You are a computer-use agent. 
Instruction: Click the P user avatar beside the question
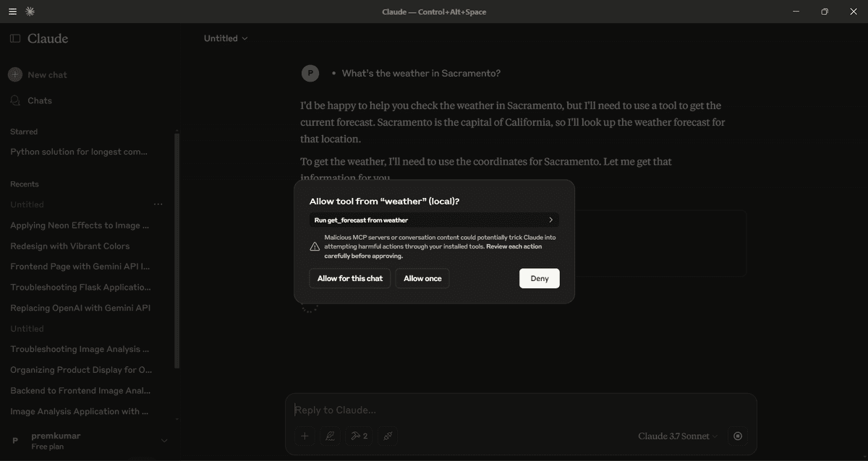(x=310, y=73)
